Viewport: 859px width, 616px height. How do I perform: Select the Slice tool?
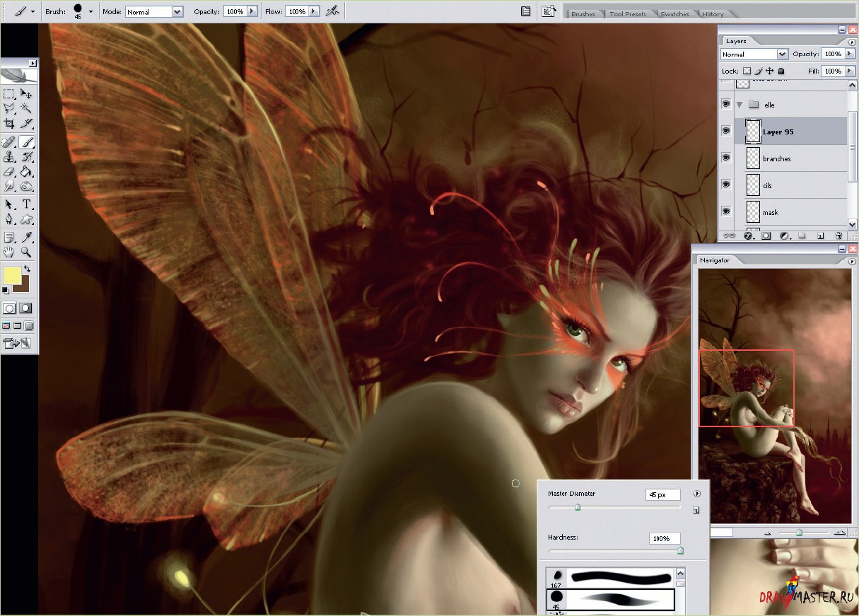click(x=27, y=123)
